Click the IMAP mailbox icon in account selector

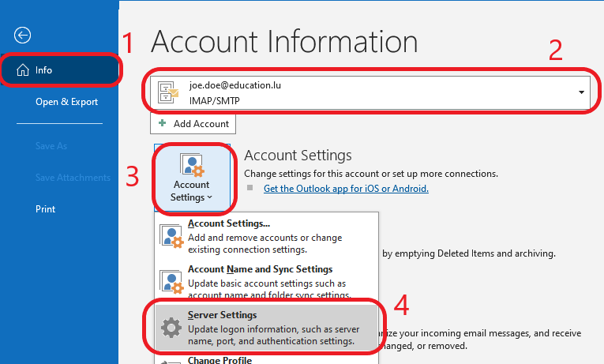(168, 92)
